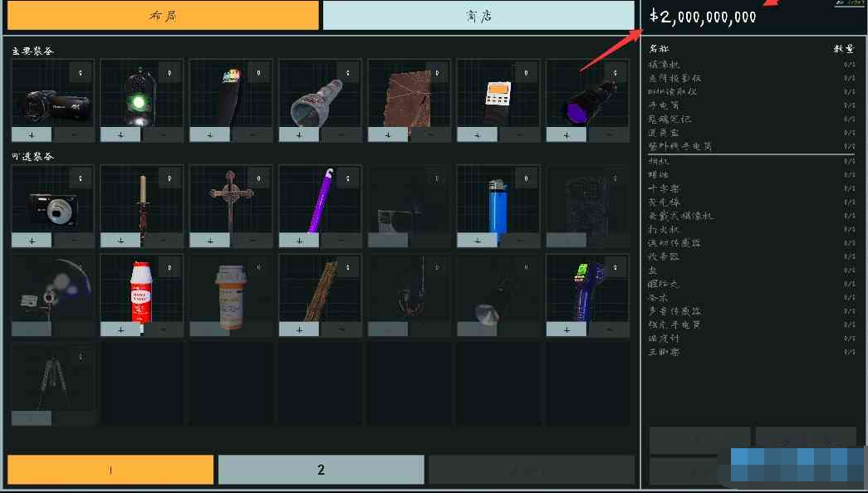
Task: Select loadout page 2 button
Action: click(x=321, y=470)
